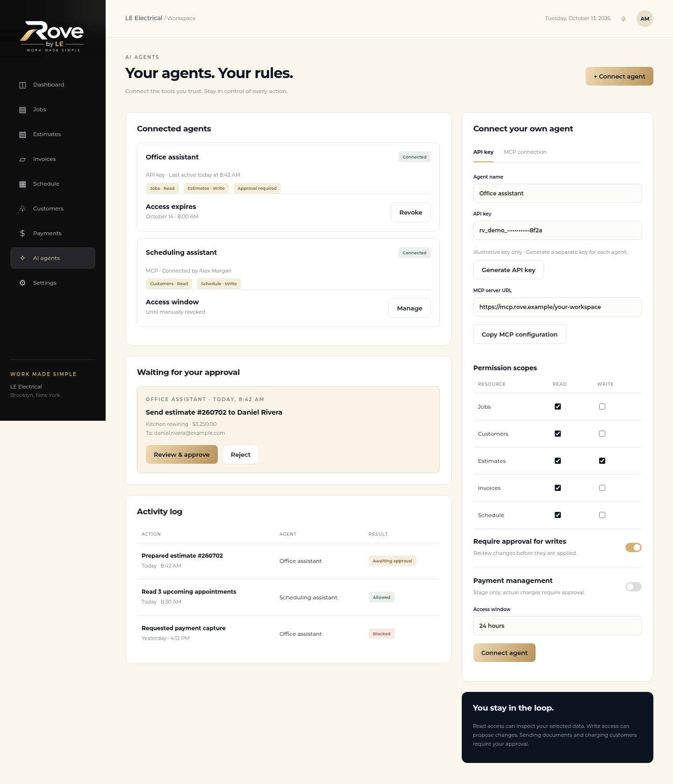Click the Agent name input field
This screenshot has height=784, width=673.
[557, 193]
